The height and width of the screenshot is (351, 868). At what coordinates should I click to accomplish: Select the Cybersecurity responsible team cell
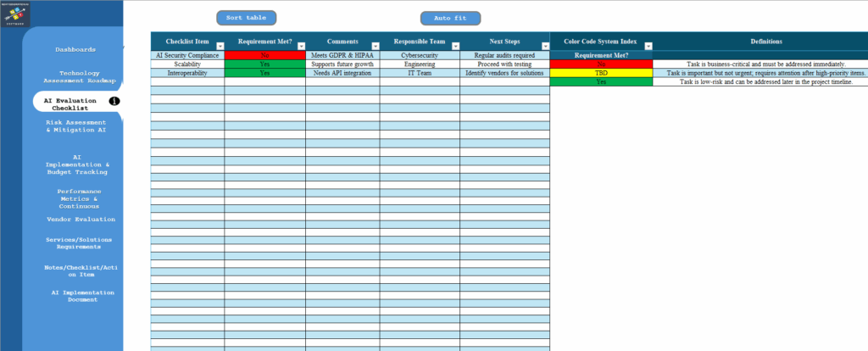click(419, 55)
